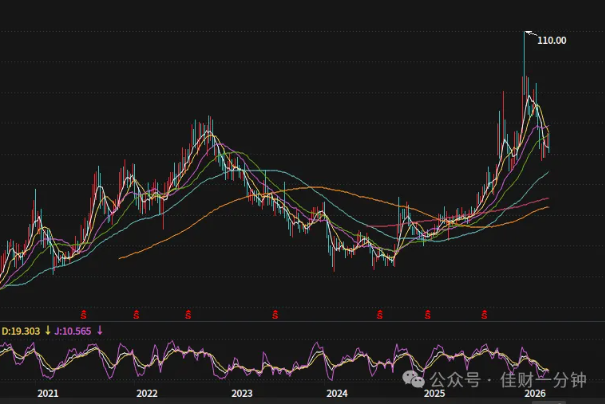Click the D:19.303 indicator value
The width and height of the screenshot is (605, 404).
coord(20,331)
